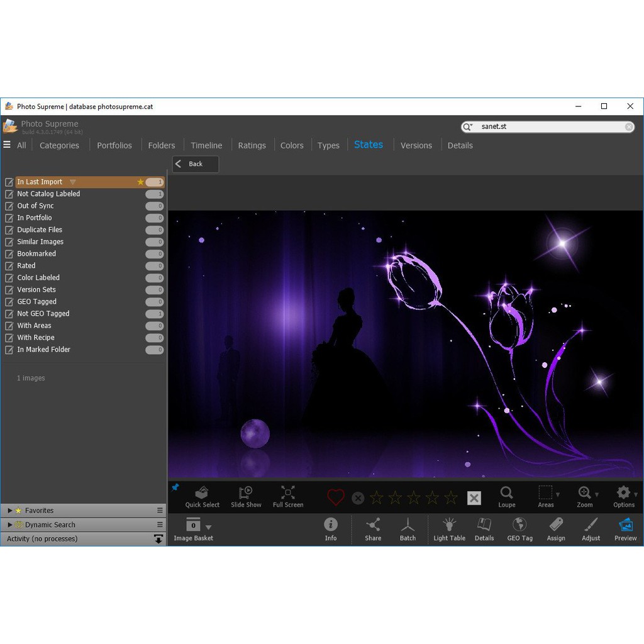Click the search field containing sanet.st
This screenshot has width=644, height=644.
pos(547,126)
